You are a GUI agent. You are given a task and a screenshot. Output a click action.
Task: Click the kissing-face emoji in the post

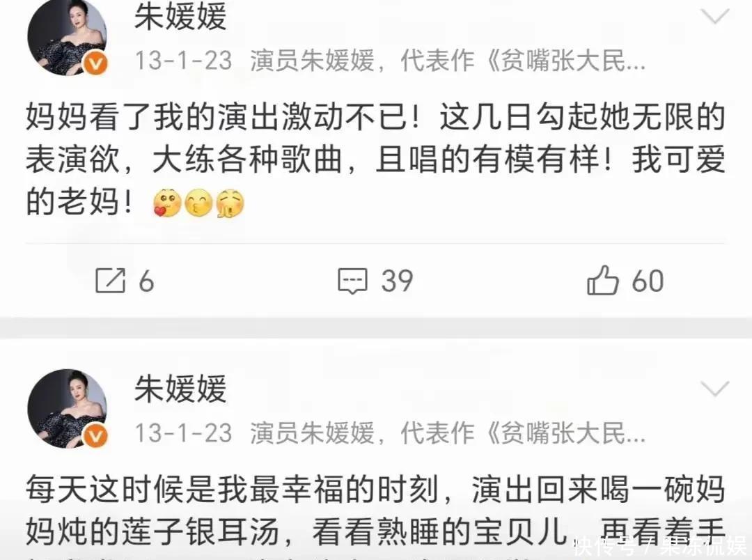coord(198,203)
